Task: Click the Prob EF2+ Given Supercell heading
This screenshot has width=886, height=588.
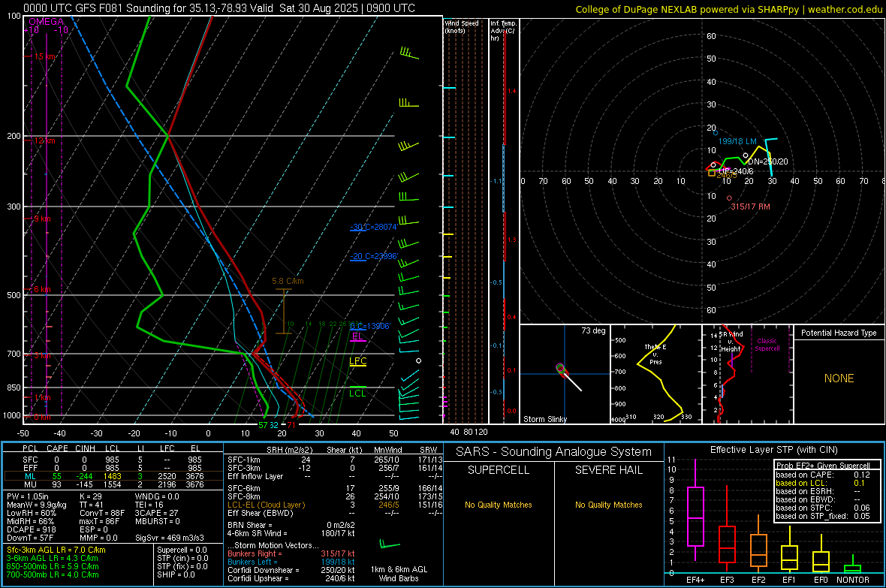Action: [823, 466]
